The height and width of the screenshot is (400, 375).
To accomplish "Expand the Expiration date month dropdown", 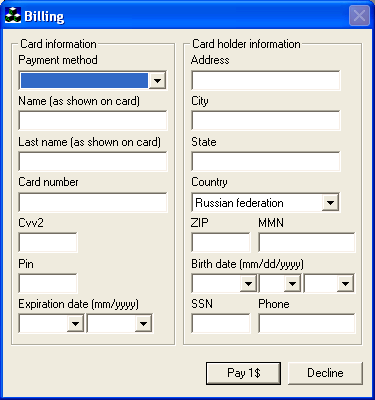I will click(51, 323).
